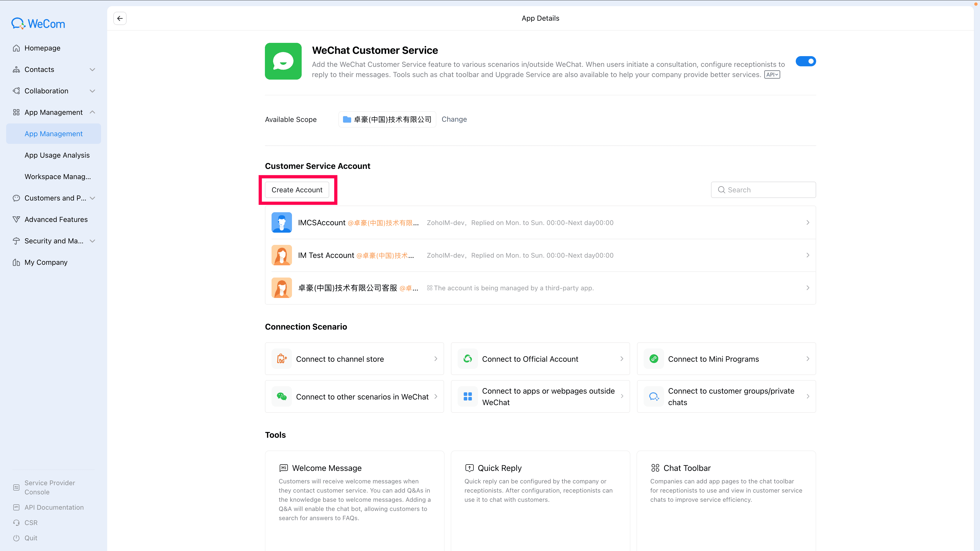980x551 pixels.
Task: Click the WeCom logo
Action: 38,23
